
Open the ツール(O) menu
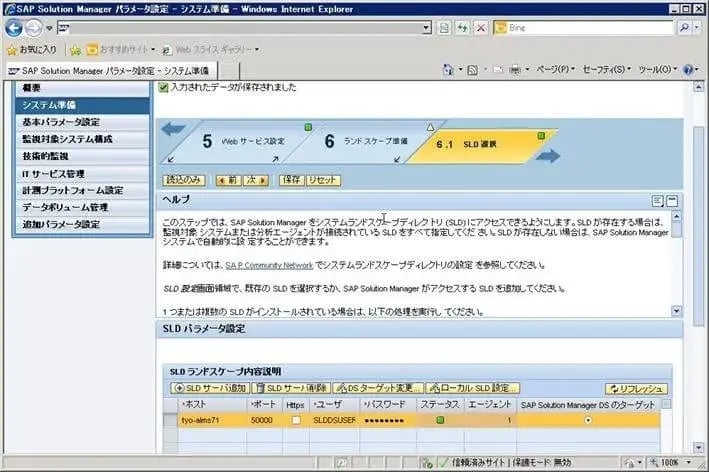[658, 70]
